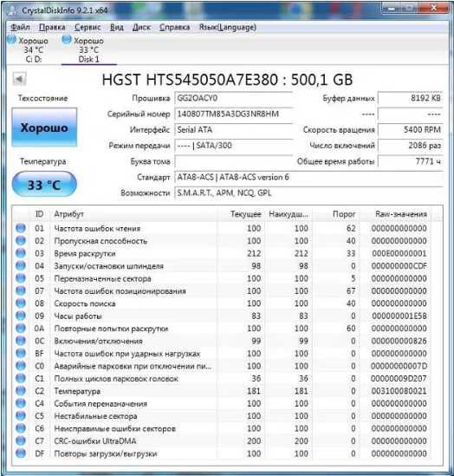Select Полных циклов парковок головок text
Viewport: 454px width, 476px height.
click(x=116, y=379)
